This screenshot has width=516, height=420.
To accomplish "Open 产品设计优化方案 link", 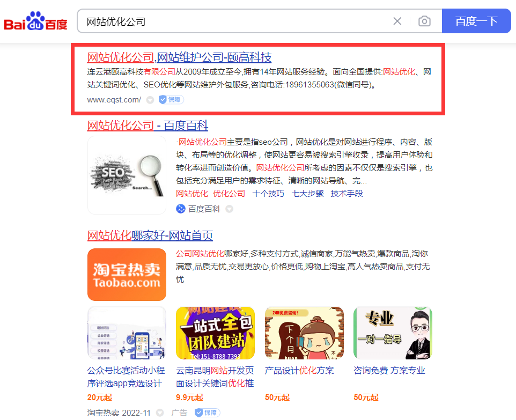I will click(299, 371).
